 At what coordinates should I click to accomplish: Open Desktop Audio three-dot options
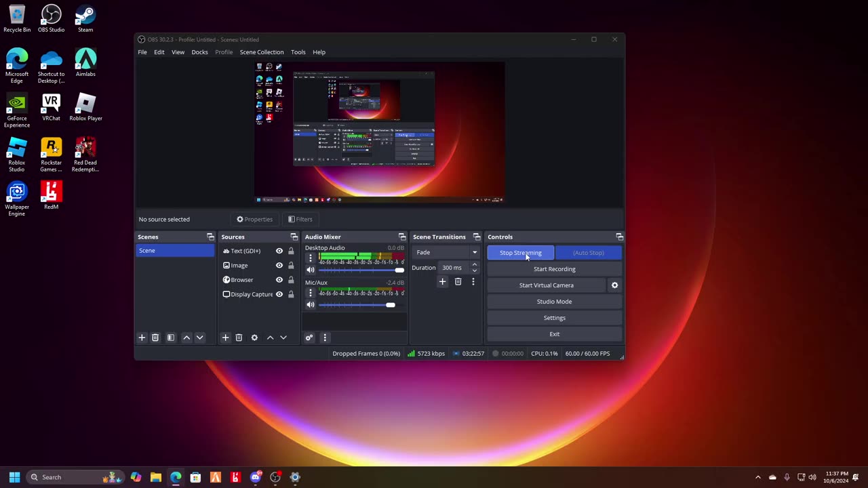pyautogui.click(x=311, y=258)
